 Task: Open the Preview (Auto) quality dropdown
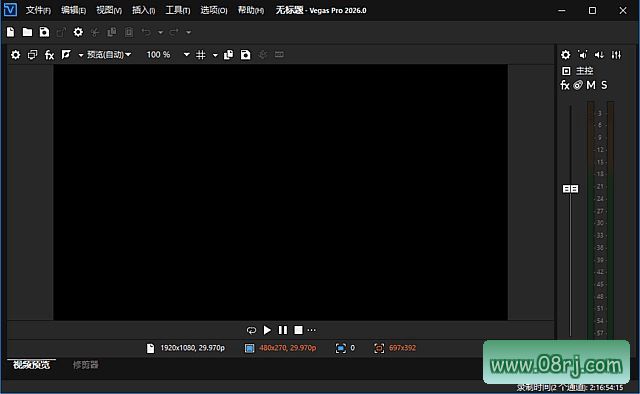(x=109, y=55)
